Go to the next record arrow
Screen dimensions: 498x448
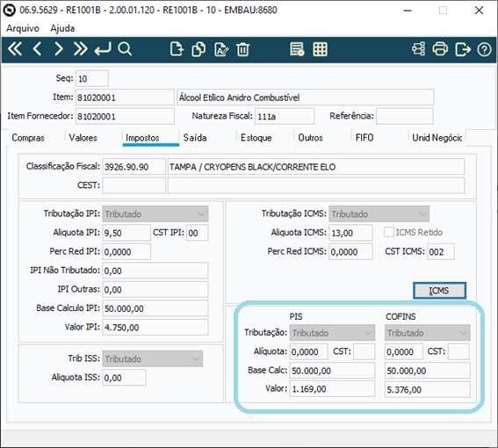(x=59, y=49)
